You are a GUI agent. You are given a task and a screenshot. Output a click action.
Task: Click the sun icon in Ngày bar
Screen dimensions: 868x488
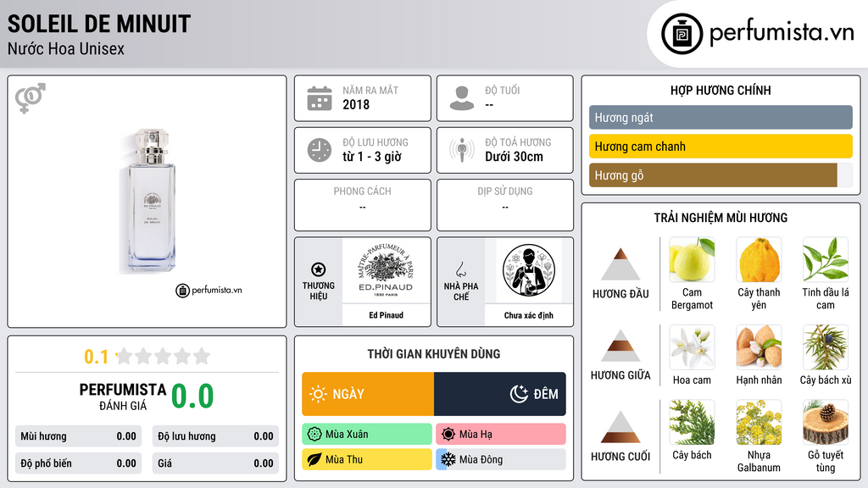(x=318, y=394)
